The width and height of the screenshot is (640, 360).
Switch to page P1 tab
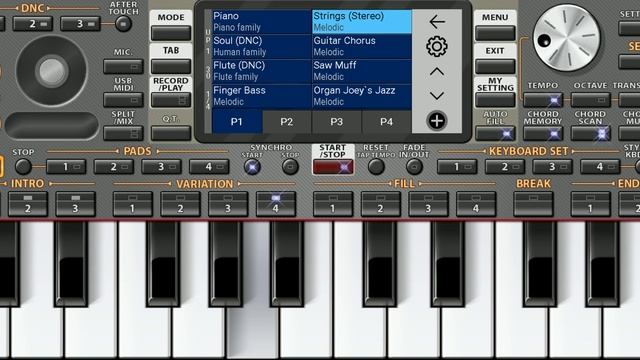(237, 122)
